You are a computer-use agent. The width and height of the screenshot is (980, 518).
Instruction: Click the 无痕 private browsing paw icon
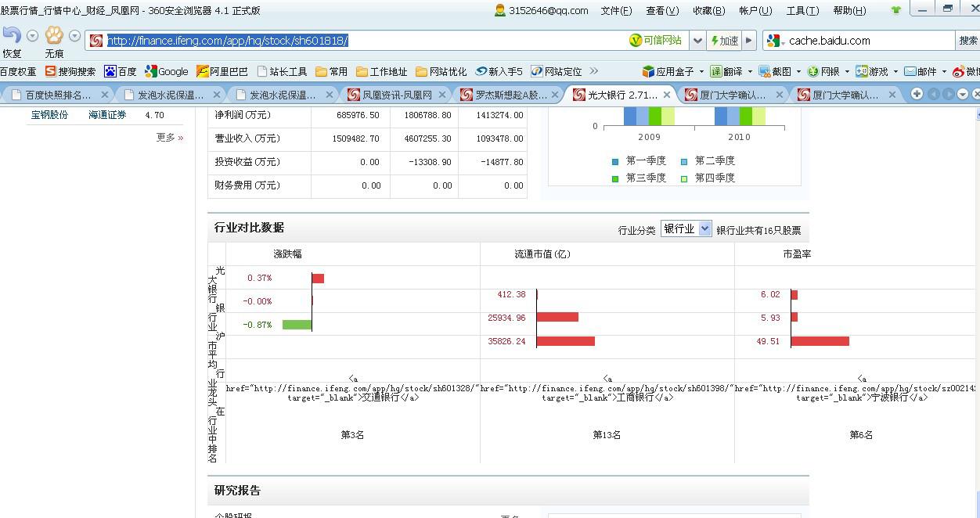[53, 36]
